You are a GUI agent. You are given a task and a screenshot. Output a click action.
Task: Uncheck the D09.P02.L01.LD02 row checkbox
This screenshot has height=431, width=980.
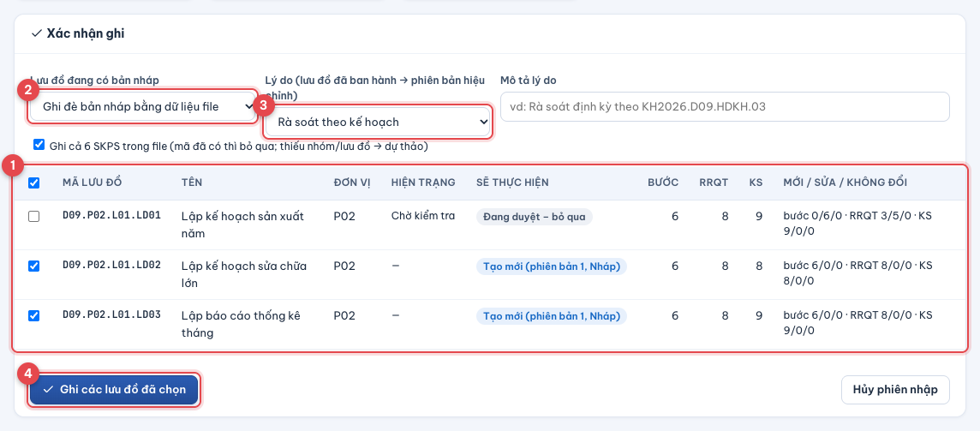point(34,266)
